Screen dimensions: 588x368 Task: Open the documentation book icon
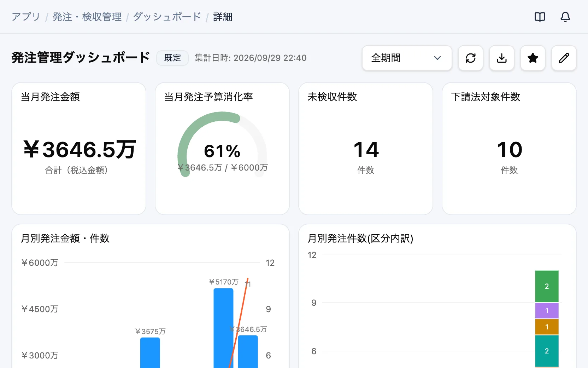tap(540, 17)
